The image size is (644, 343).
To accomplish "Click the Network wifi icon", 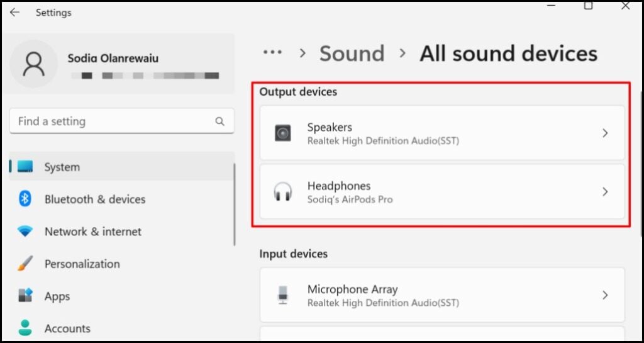I will 25,232.
